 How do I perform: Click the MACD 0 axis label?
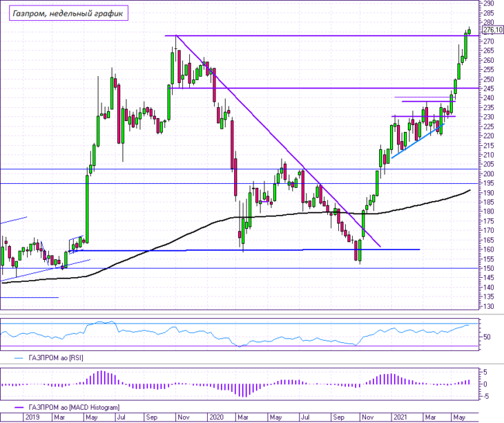(485, 384)
